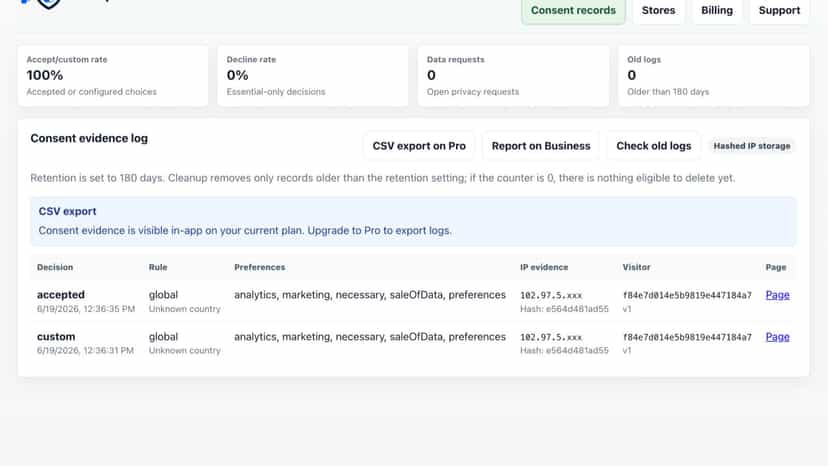Image resolution: width=828 pixels, height=466 pixels.
Task: Click the Visitor column header
Action: (636, 267)
